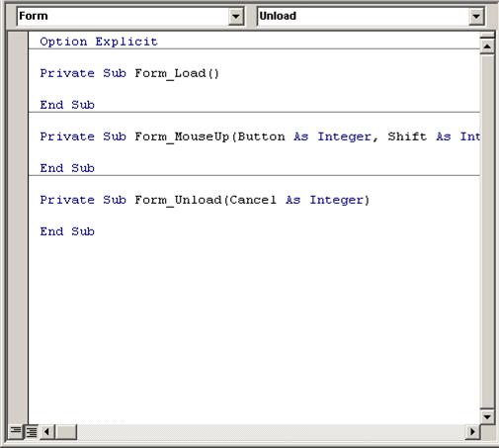Click 'End Sub' of Form_Unload
499x448 pixels.
click(67, 231)
